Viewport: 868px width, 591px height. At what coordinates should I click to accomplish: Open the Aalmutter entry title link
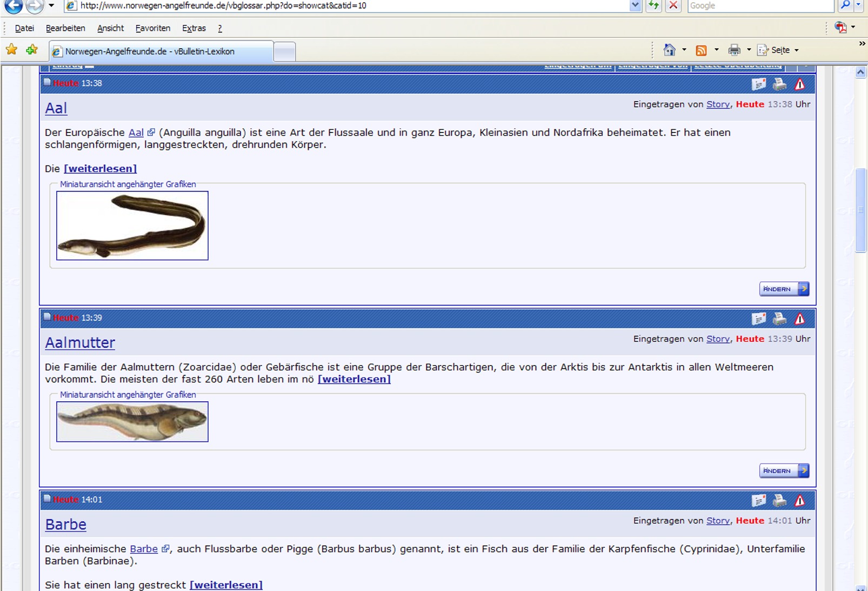80,343
